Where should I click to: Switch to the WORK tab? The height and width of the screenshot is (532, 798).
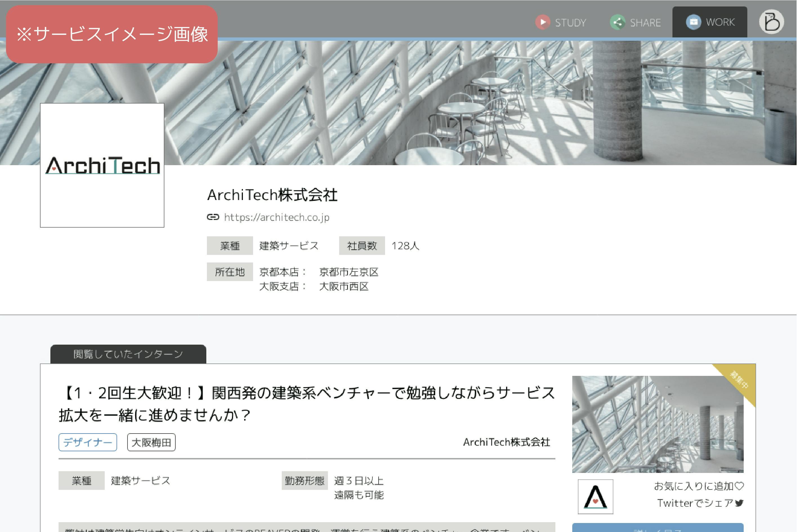[x=721, y=23]
